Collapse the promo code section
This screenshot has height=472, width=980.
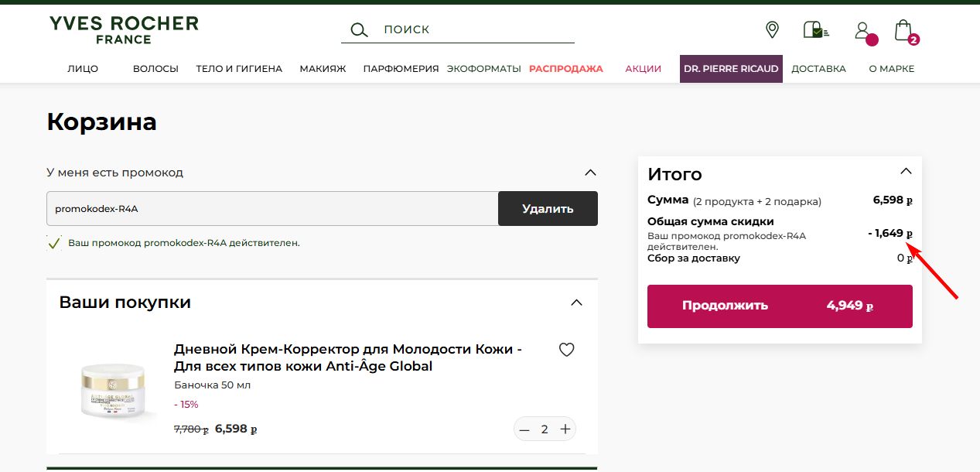pyautogui.click(x=590, y=172)
